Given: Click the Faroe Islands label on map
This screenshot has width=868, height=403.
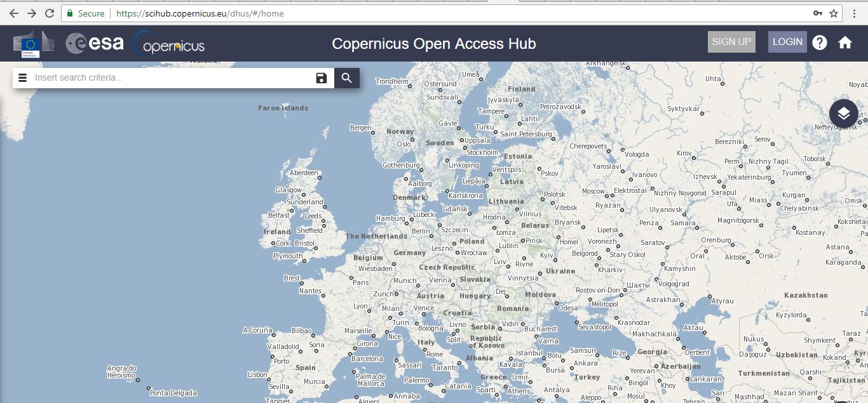Looking at the screenshot, I should (x=283, y=108).
